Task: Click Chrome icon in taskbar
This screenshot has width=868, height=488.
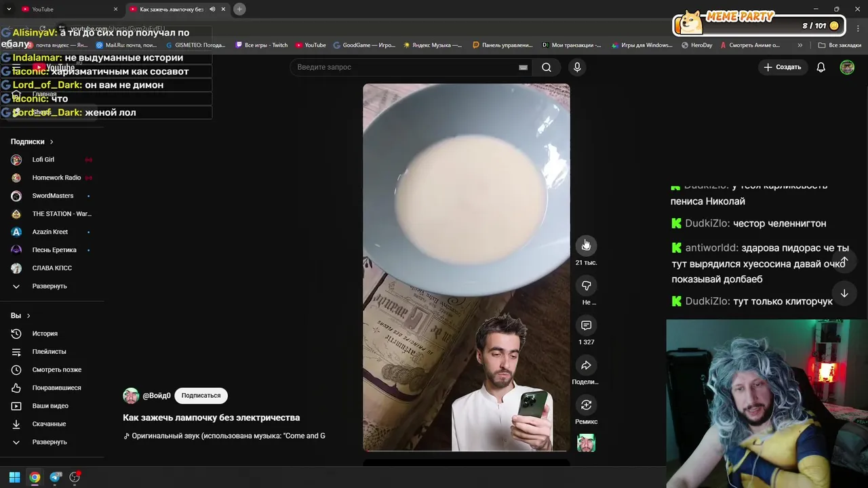Action: tap(35, 477)
